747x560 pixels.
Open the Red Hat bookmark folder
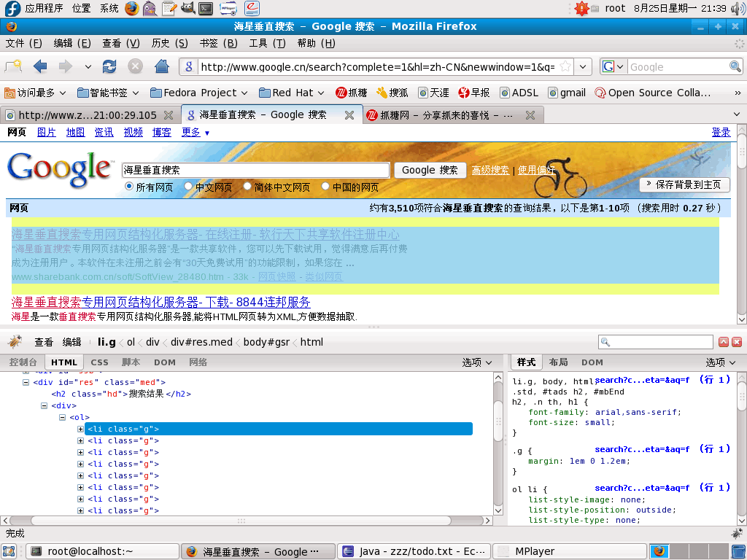point(292,93)
